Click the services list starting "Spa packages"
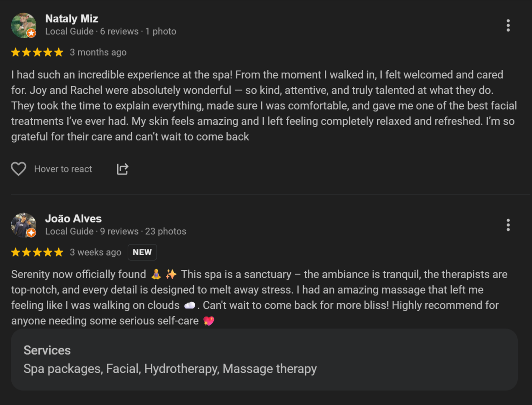Image resolution: width=532 pixels, height=405 pixels. coord(170,369)
